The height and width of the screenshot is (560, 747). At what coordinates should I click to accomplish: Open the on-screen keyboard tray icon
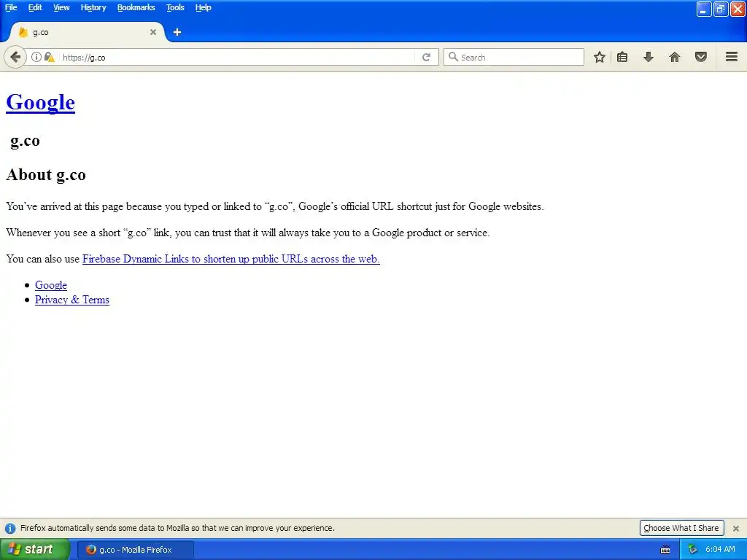coord(665,550)
